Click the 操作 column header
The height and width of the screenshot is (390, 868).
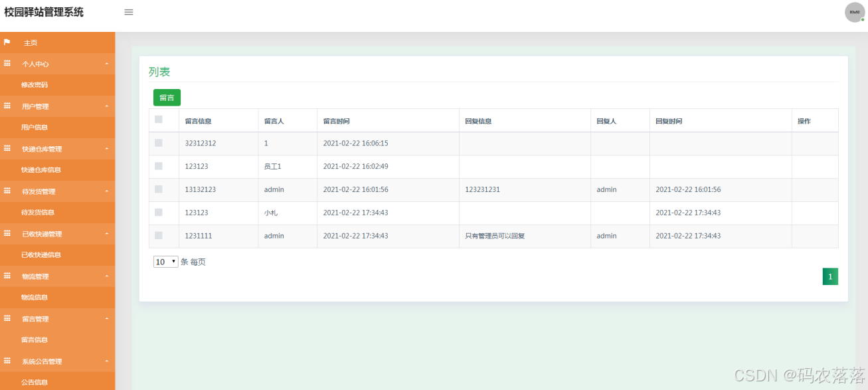click(804, 121)
